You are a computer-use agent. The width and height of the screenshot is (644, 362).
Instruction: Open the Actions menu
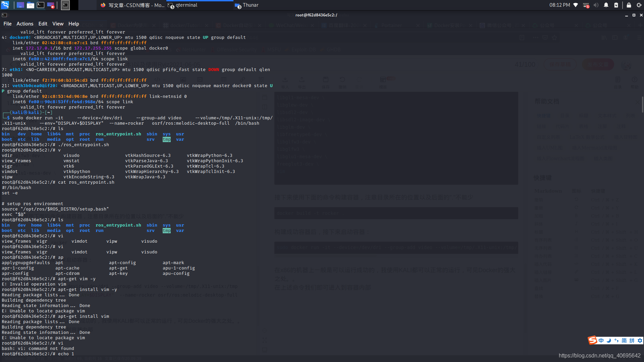coord(25,24)
